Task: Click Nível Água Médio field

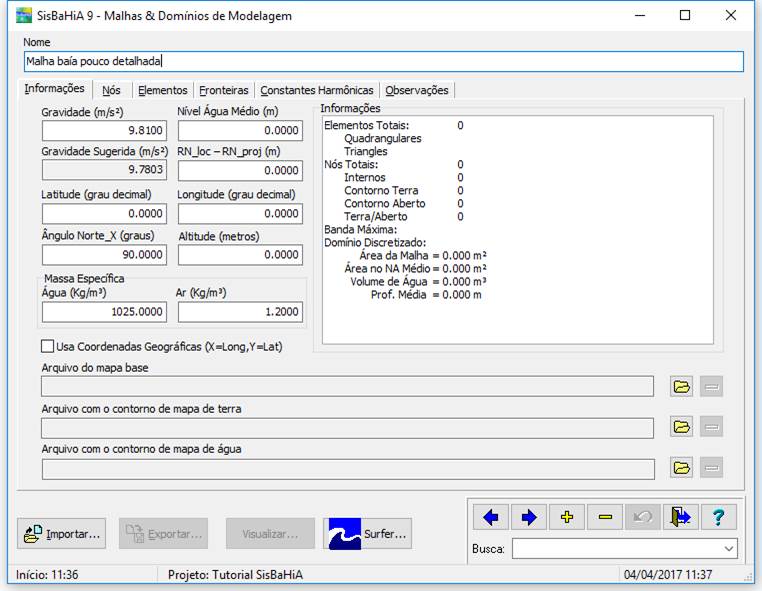Action: (x=241, y=130)
